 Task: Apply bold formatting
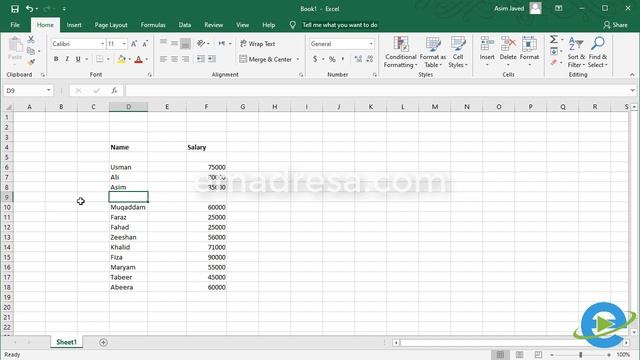[x=56, y=59]
